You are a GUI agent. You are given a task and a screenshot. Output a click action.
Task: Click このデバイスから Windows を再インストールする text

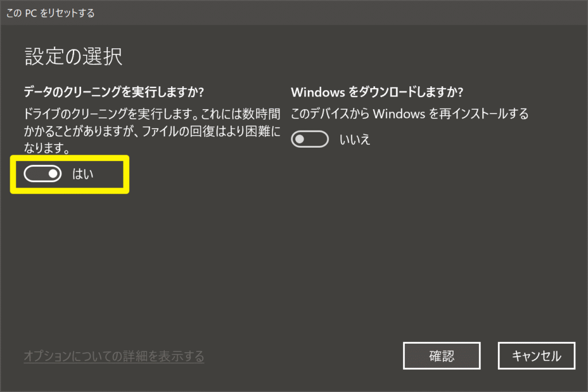pyautogui.click(x=409, y=114)
